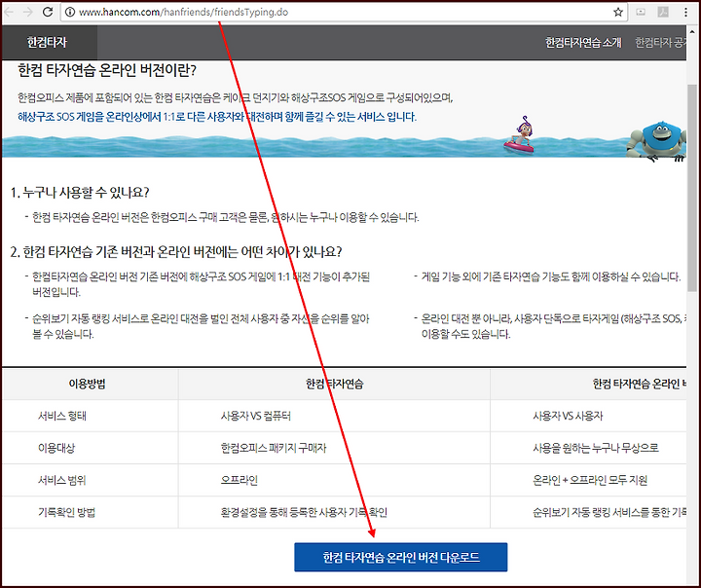Image resolution: width=701 pixels, height=588 pixels.
Task: Click the PDF extension icon in toolbar
Action: pos(663,12)
